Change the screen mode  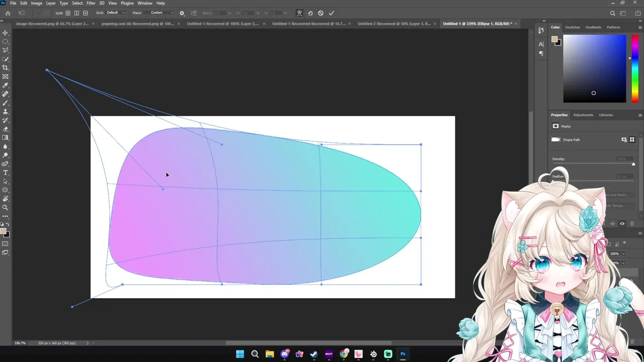6,252
